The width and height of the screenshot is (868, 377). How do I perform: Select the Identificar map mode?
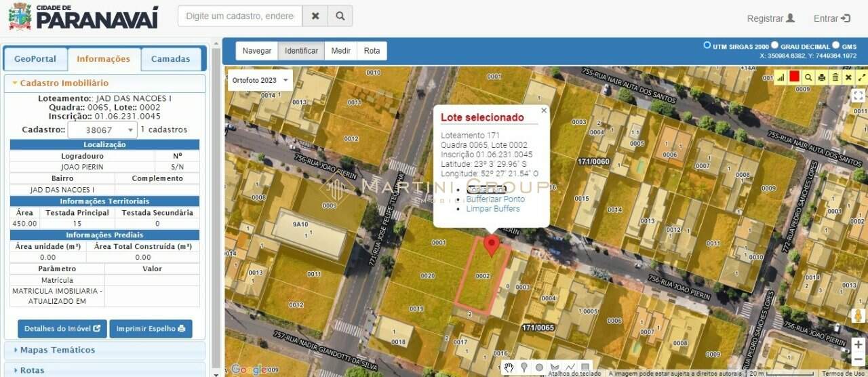pos(301,51)
